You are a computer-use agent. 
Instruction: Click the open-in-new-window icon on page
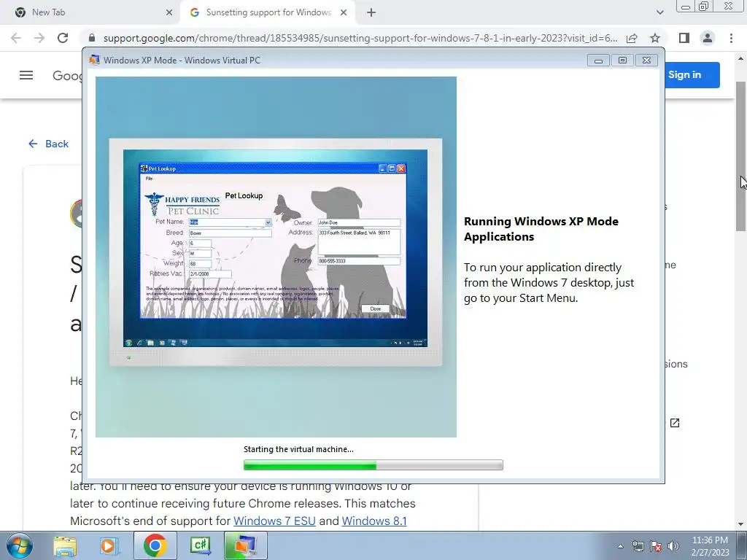[x=675, y=423]
